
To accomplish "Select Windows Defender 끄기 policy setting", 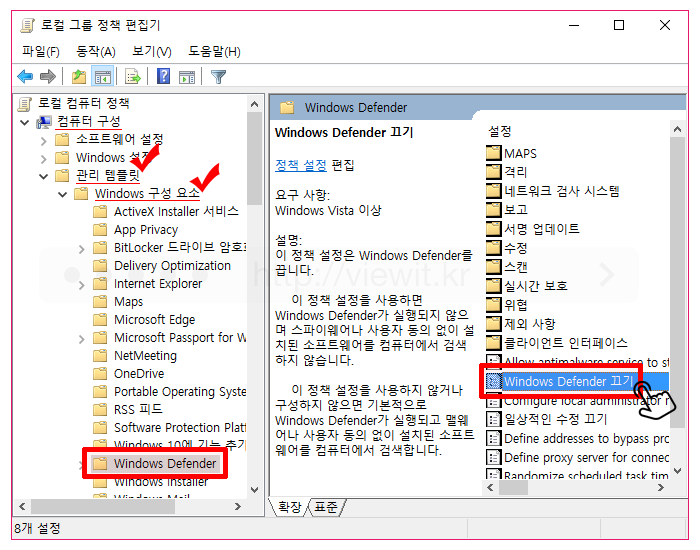I will [x=567, y=381].
